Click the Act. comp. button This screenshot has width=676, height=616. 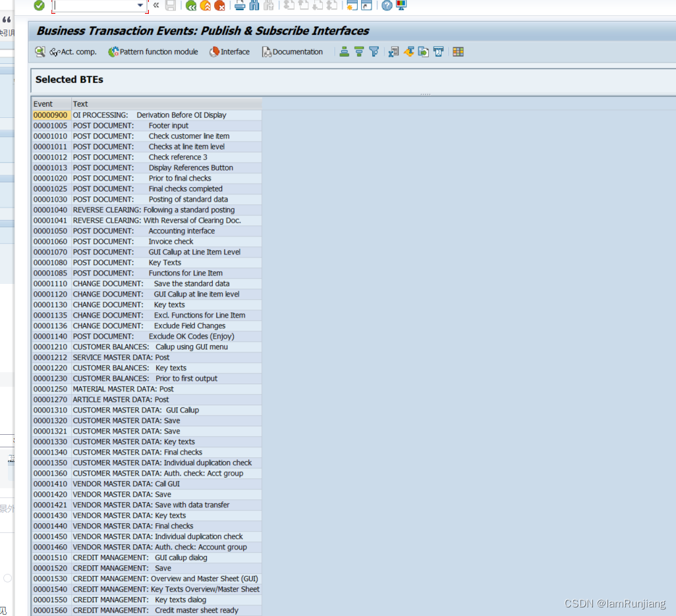[x=73, y=52]
